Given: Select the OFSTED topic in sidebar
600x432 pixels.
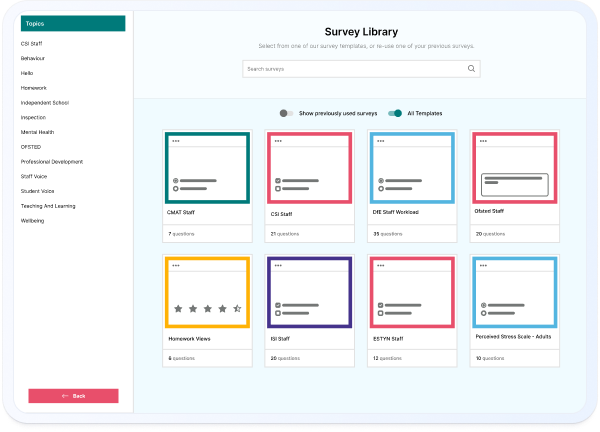Looking at the screenshot, I should pos(33,146).
